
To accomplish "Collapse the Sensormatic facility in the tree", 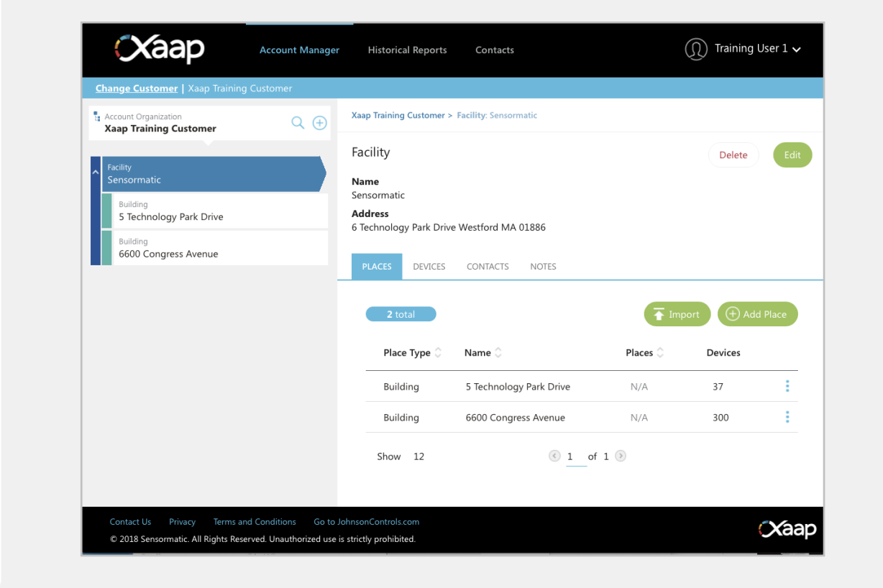I will click(x=96, y=173).
